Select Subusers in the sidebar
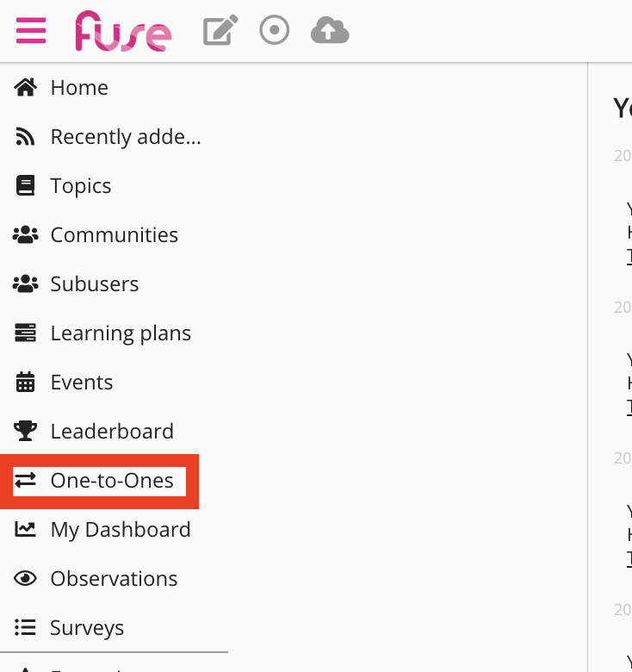The image size is (632, 672). pyautogui.click(x=95, y=283)
